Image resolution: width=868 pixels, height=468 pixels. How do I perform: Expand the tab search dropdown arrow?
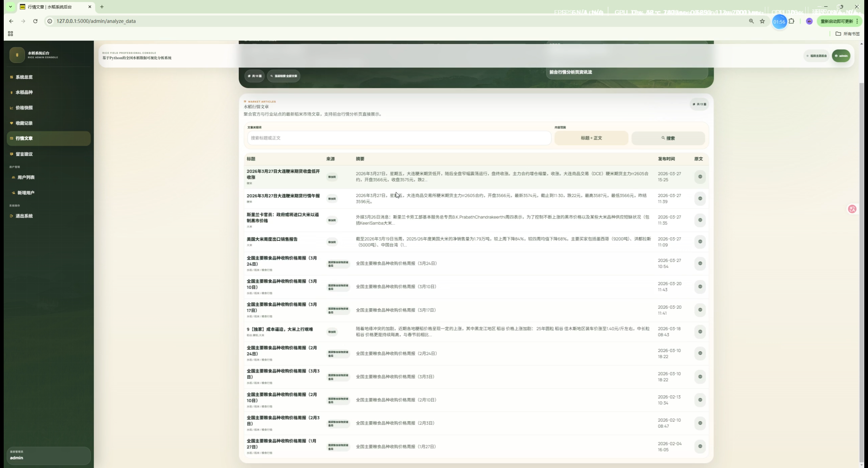(11, 6)
